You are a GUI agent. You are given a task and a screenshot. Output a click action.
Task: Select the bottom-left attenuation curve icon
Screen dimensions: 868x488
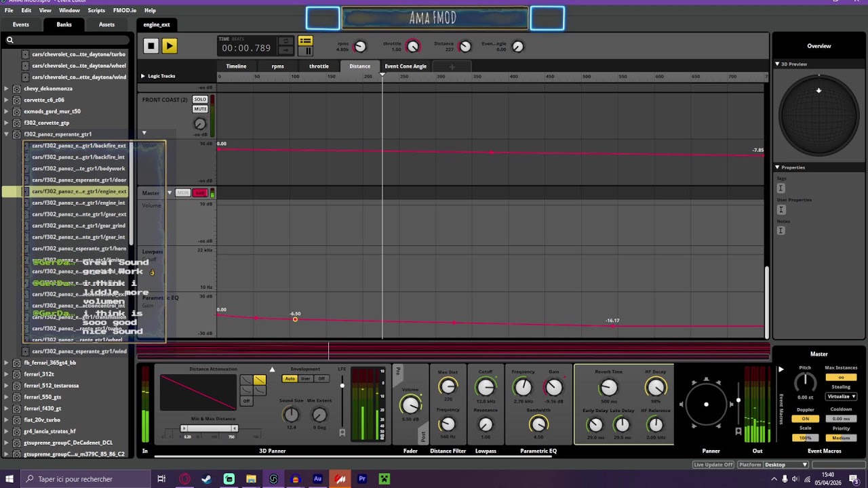click(245, 390)
